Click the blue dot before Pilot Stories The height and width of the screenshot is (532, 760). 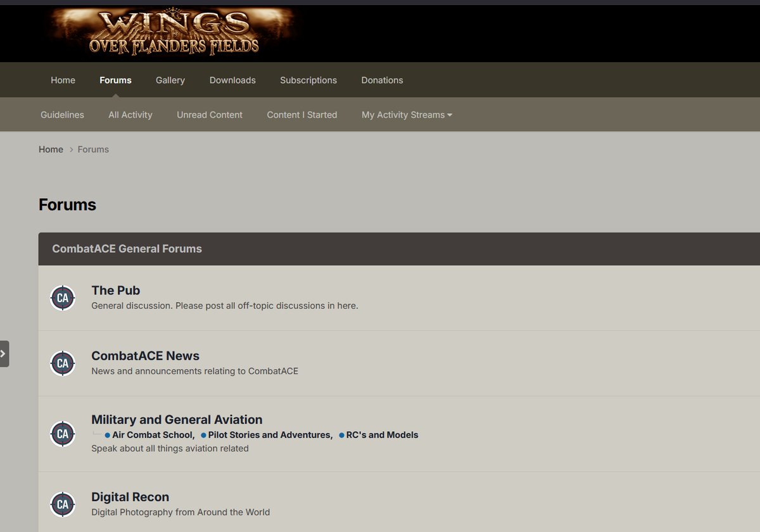(204, 435)
